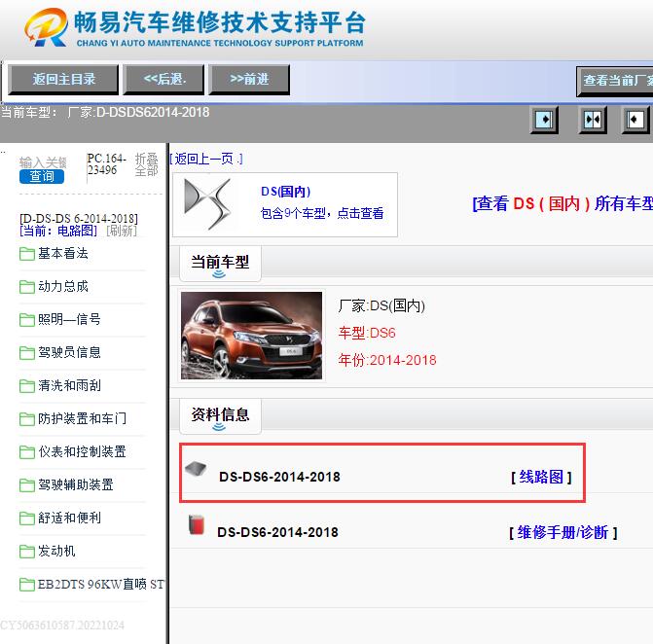Screen dimensions: 653x644
Task: Click the left-pointing panel arrow icon
Action: coord(635,120)
